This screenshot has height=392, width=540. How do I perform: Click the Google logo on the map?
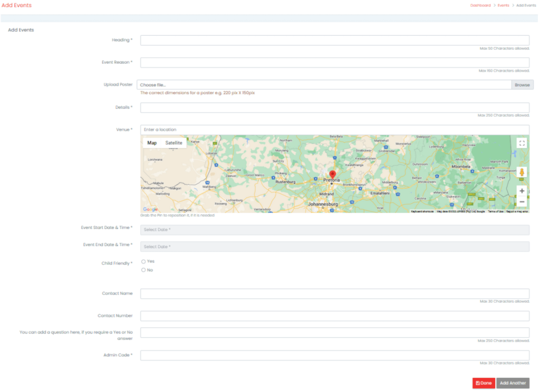[x=150, y=209]
